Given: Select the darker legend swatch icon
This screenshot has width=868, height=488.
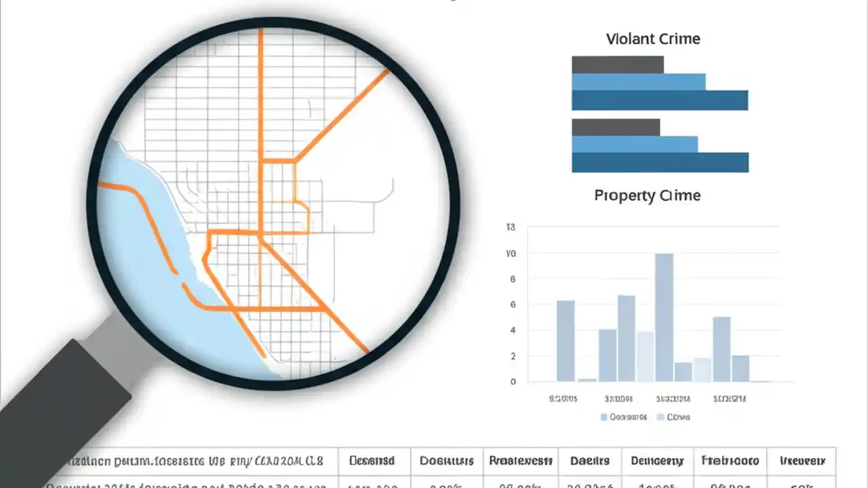Looking at the screenshot, I should (x=604, y=418).
